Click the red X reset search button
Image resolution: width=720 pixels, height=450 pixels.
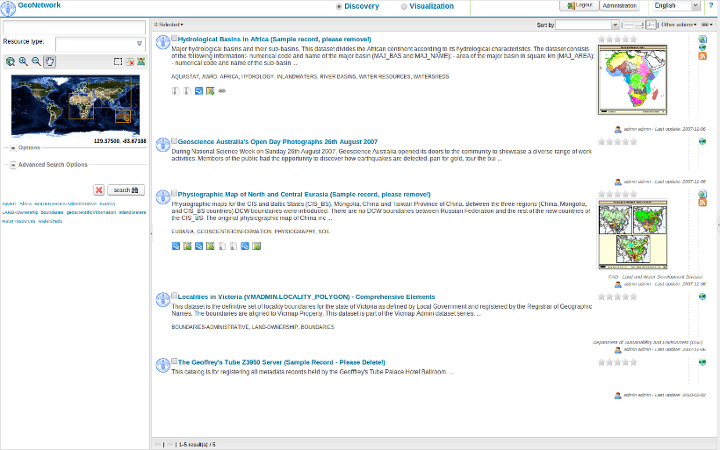coord(99,189)
